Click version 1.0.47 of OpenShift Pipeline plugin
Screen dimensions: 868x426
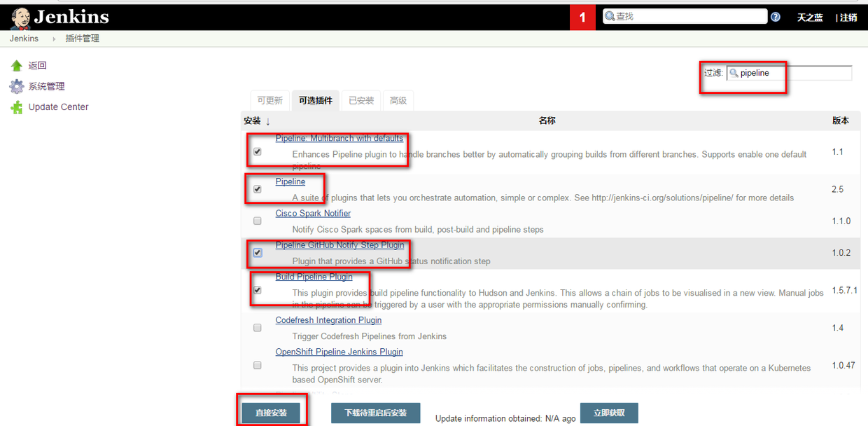[843, 366]
